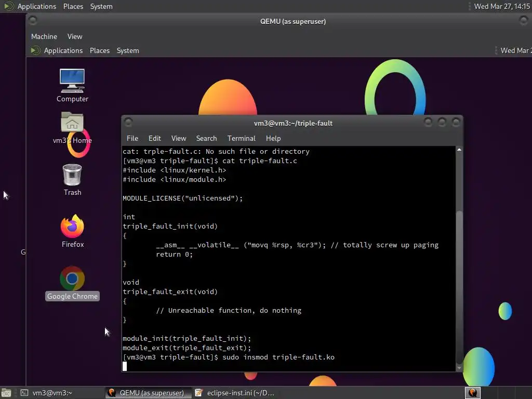Screen dimensions: 532x399
Task: Open the terminal Help menu
Action: click(273, 138)
